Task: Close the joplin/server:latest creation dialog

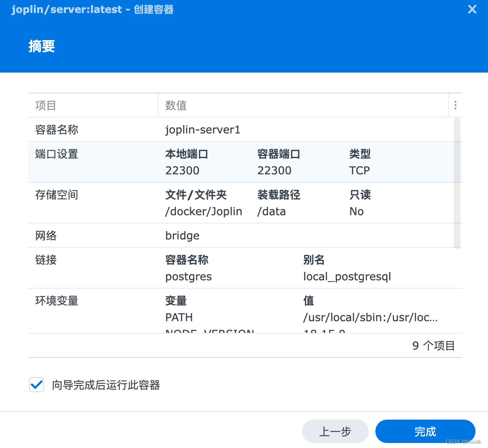Action: [x=472, y=9]
